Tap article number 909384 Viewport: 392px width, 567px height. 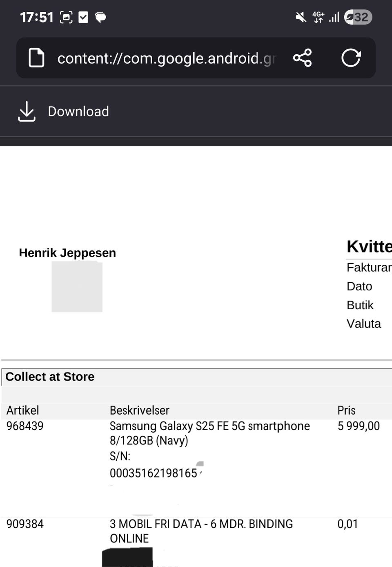[25, 524]
